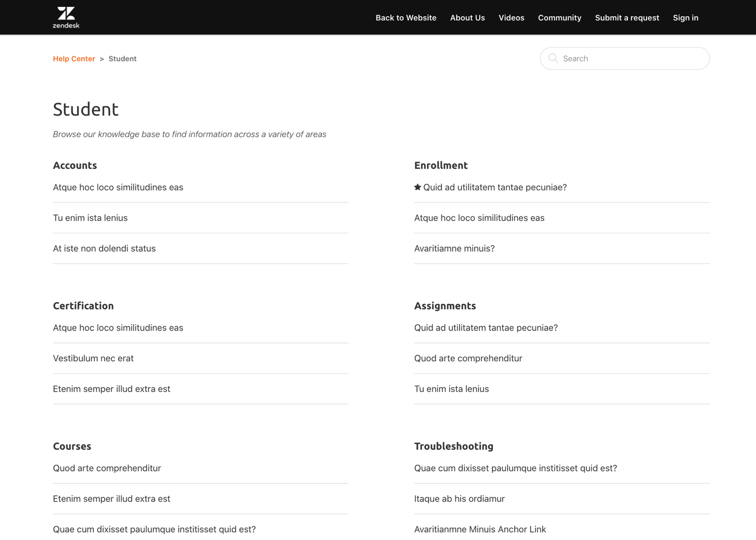Viewport: 756px width, 540px height.
Task: Open the Troubleshooting section heading
Action: click(454, 447)
